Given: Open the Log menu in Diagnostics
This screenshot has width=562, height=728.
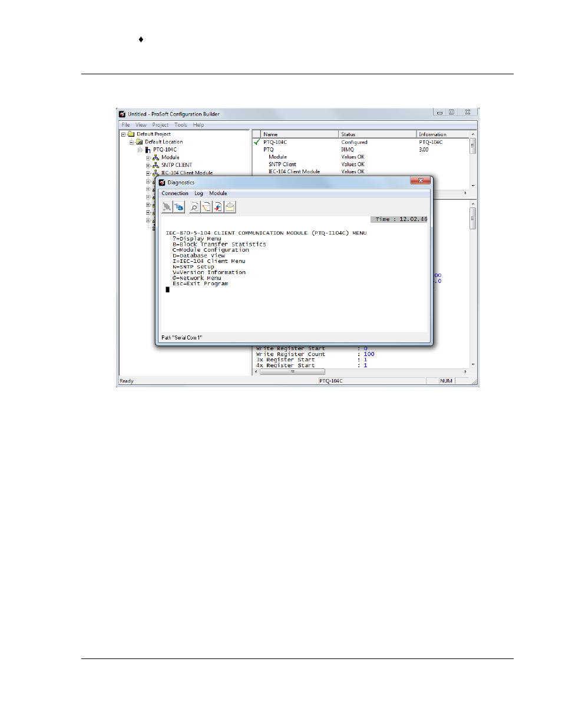Looking at the screenshot, I should (x=199, y=193).
